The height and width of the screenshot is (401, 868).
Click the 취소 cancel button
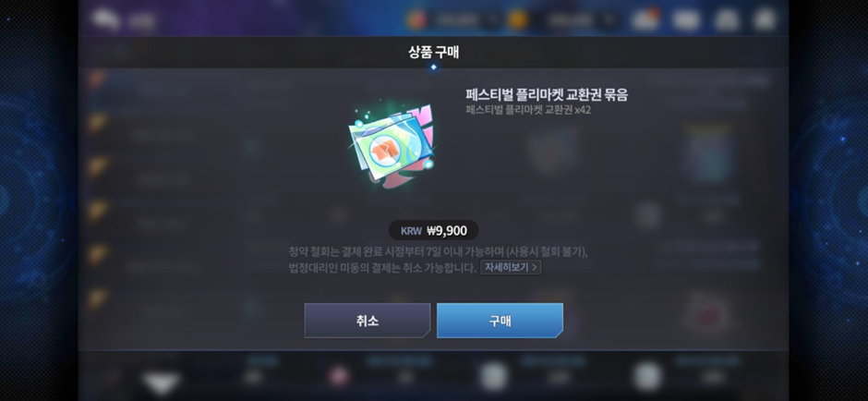point(367,320)
